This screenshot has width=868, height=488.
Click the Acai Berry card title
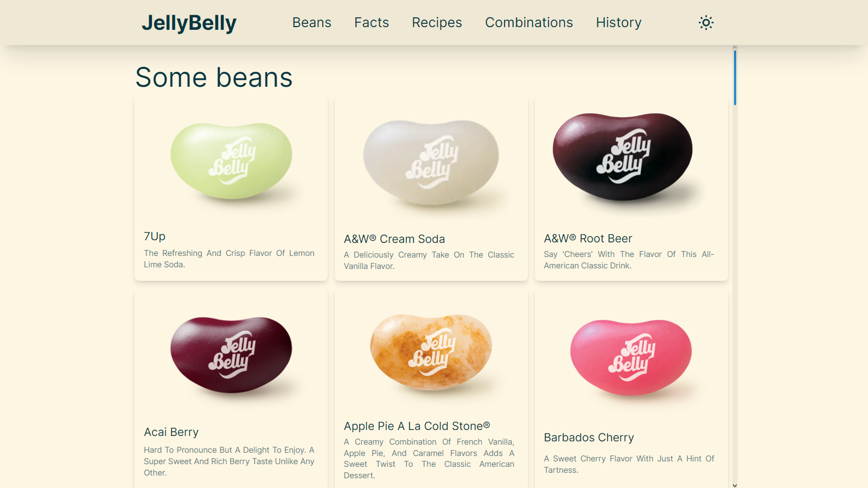[171, 432]
